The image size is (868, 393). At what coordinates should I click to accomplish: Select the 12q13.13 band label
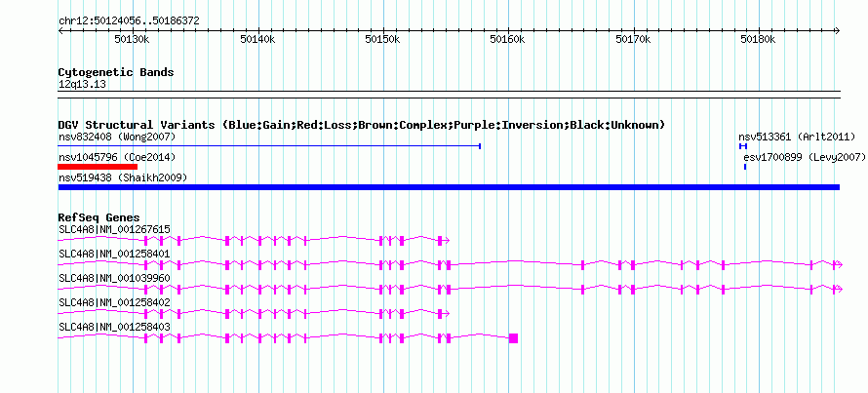pos(83,85)
